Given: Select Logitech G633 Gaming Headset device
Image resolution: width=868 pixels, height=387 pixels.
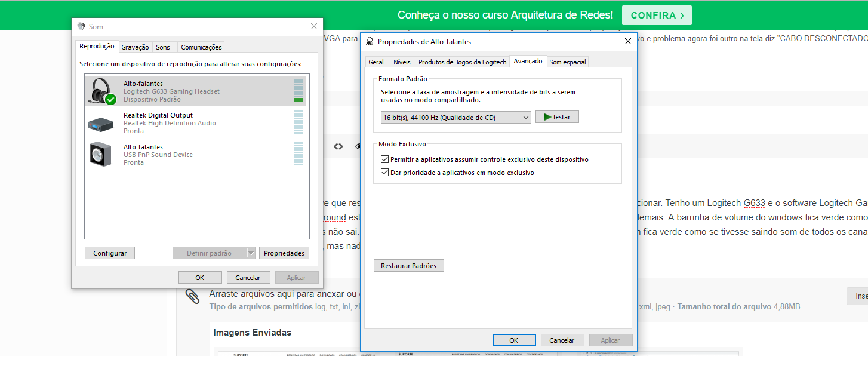Looking at the screenshot, I should coord(196,91).
